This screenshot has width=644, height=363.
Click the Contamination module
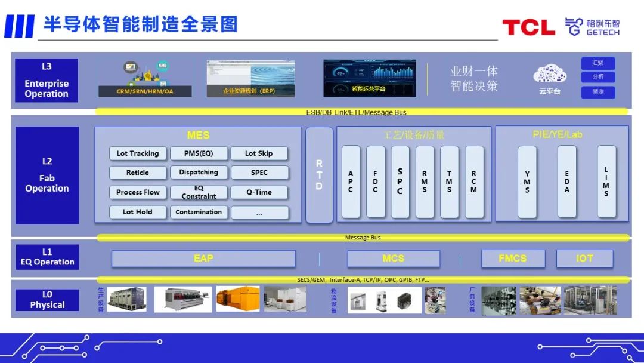coord(199,212)
